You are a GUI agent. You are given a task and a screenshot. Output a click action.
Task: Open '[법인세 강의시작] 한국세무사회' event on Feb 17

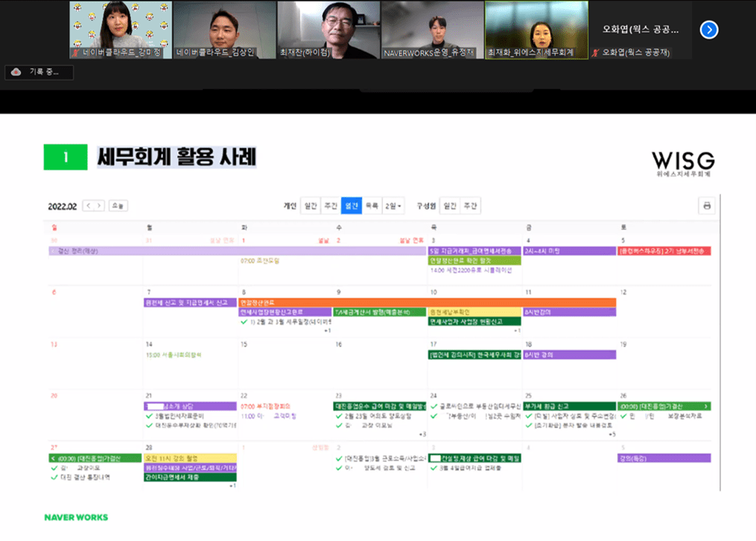pos(474,355)
